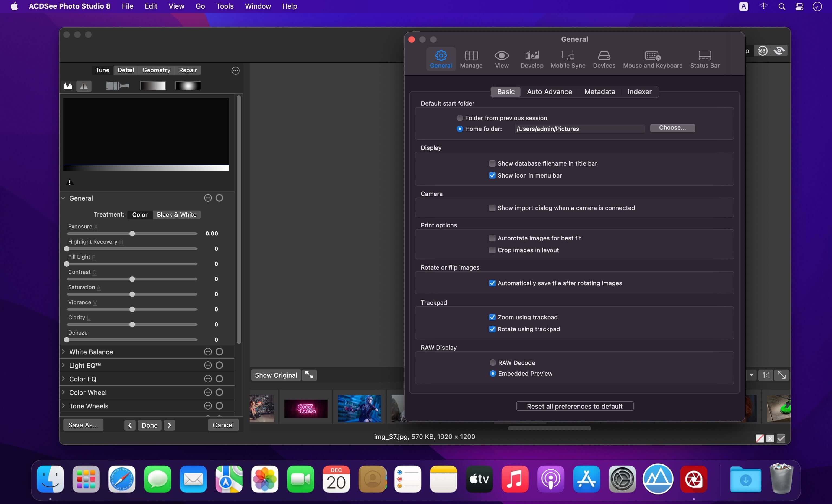The height and width of the screenshot is (504, 832).
Task: Uncheck Zoom using trackpad
Action: 492,317
